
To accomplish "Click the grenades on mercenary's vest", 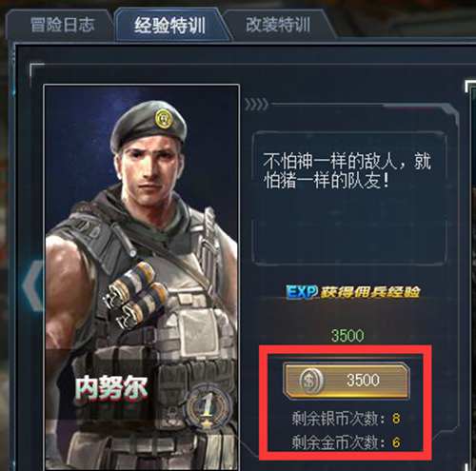I will [x=136, y=295].
